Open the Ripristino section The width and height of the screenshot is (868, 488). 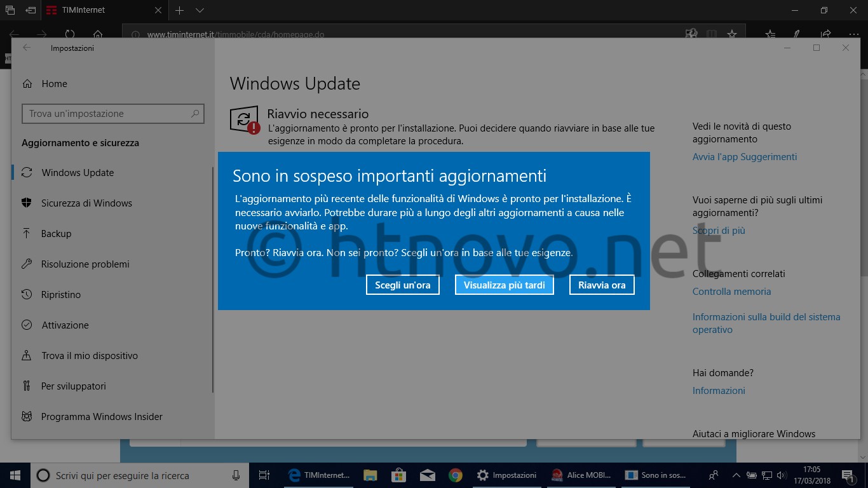[65, 294]
